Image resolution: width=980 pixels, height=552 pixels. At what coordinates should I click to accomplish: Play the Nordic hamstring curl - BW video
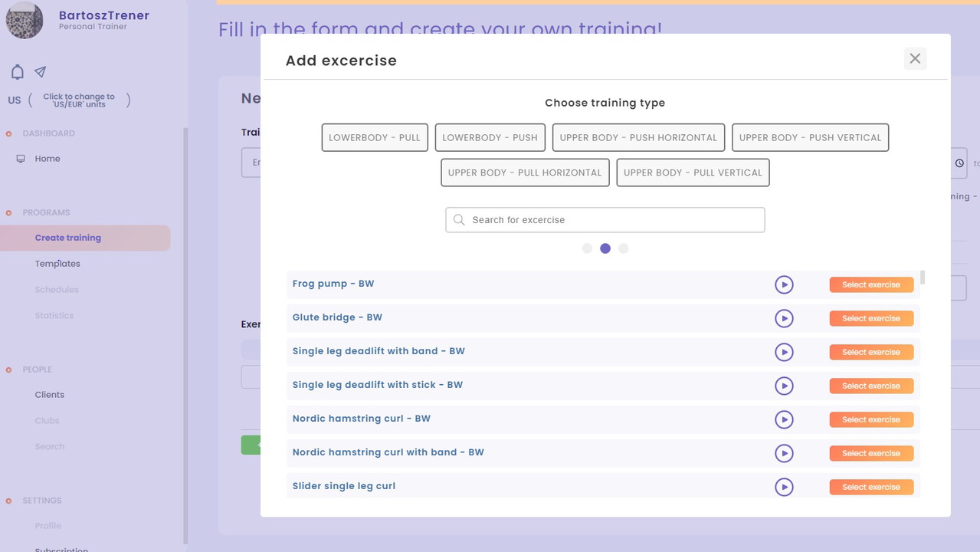[783, 419]
